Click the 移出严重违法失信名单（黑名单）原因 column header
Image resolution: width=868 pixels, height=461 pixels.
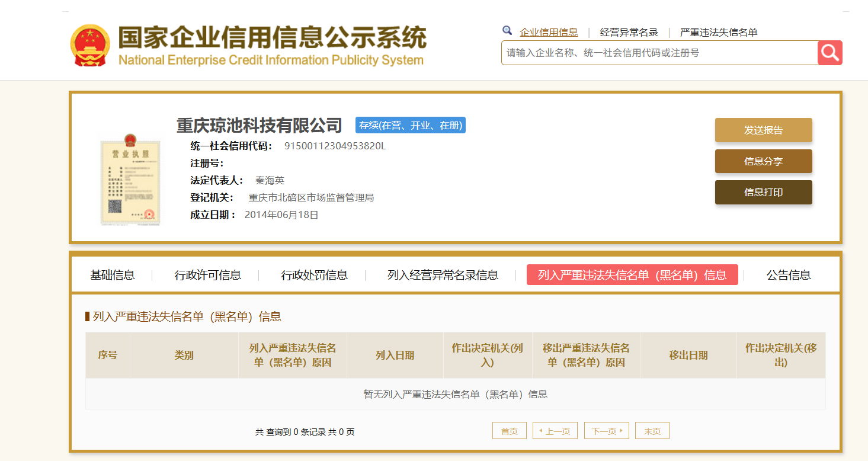coord(586,356)
